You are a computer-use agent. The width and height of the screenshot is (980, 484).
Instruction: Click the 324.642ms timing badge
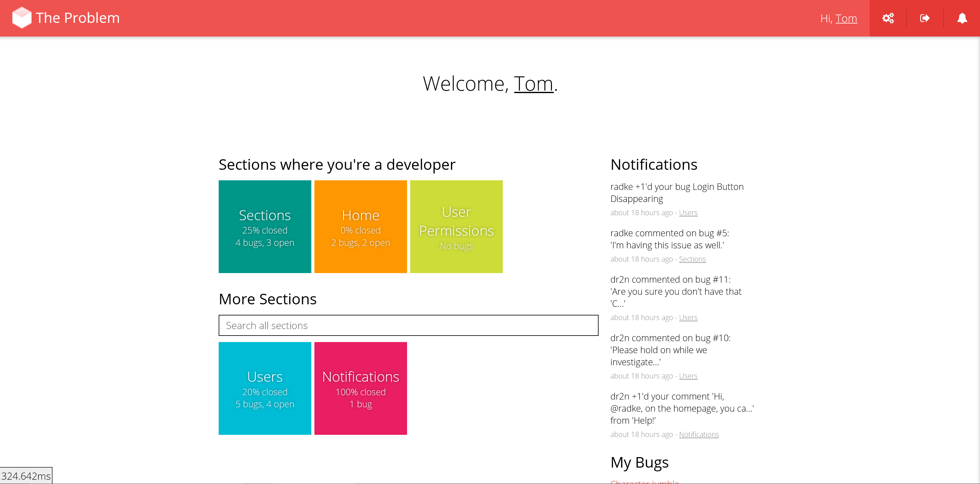click(x=26, y=476)
